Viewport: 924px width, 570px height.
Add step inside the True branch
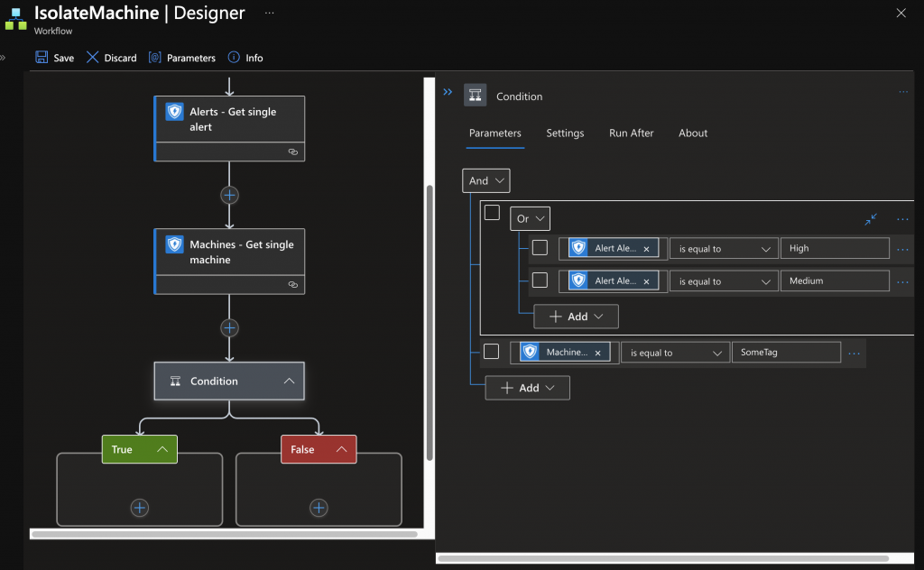(x=139, y=508)
